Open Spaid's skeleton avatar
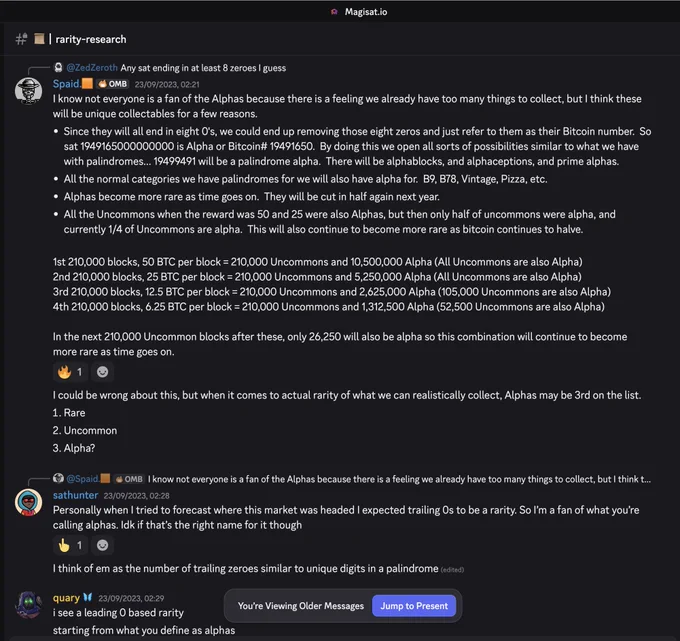 28,91
